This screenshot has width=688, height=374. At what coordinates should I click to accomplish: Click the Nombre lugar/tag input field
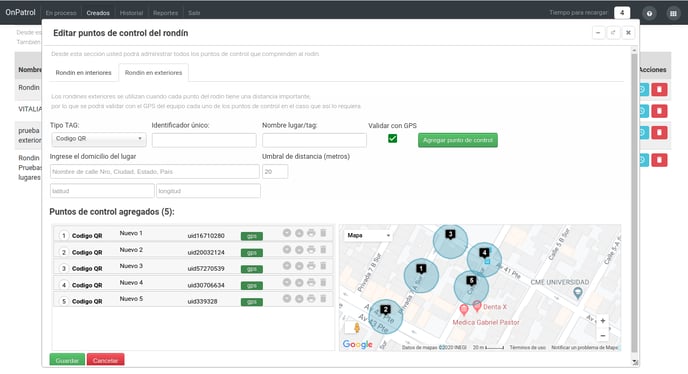(x=314, y=140)
